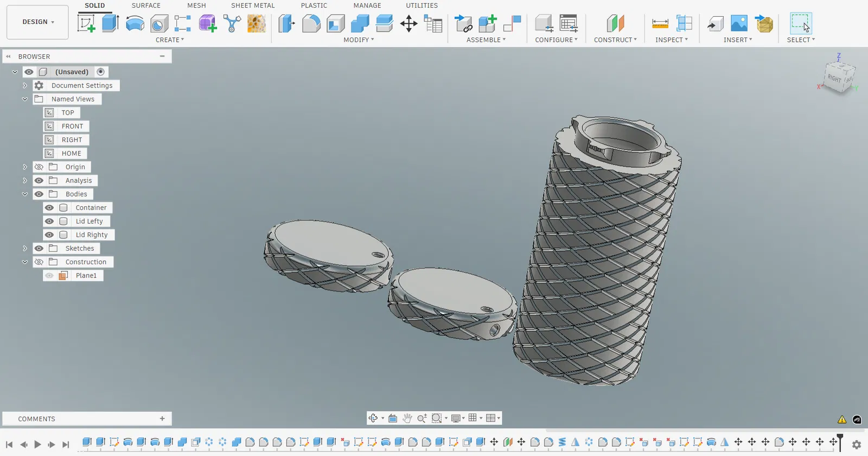The image size is (868, 456).
Task: Add a comment with plus button
Action: [x=162, y=419]
